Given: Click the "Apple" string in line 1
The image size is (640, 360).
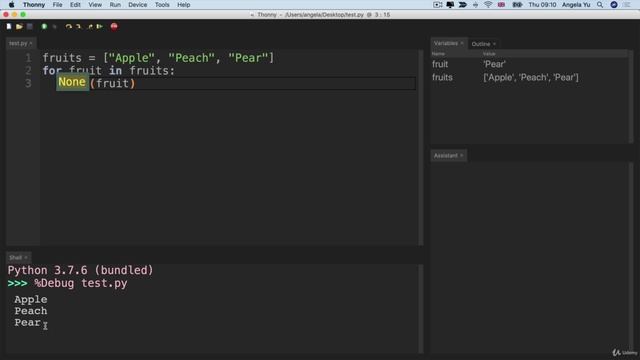Looking at the screenshot, I should pos(131,58).
